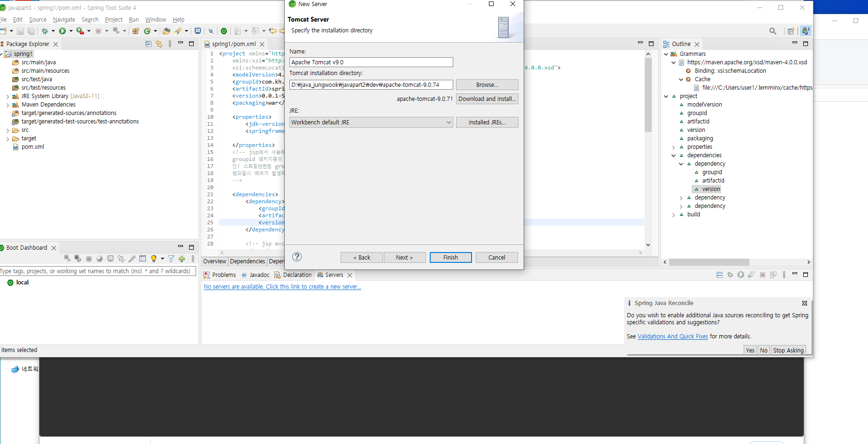Click the lightbulb icon in Boot Dashboard

pyautogui.click(x=153, y=259)
